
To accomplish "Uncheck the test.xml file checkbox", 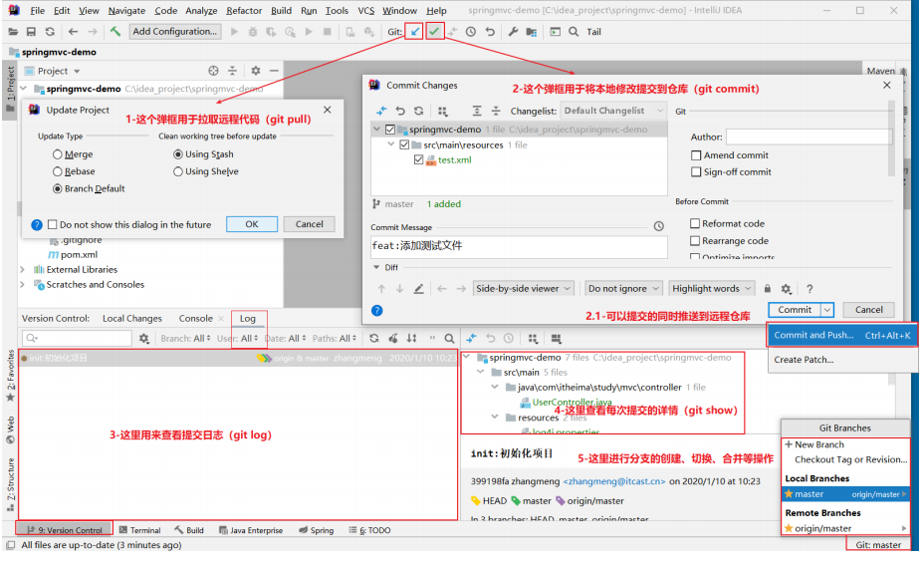I will 418,159.
